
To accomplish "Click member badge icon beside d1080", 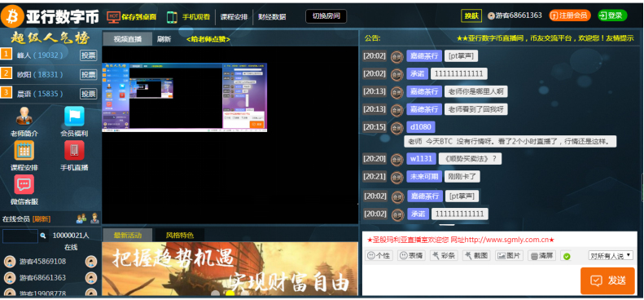I will [x=396, y=127].
